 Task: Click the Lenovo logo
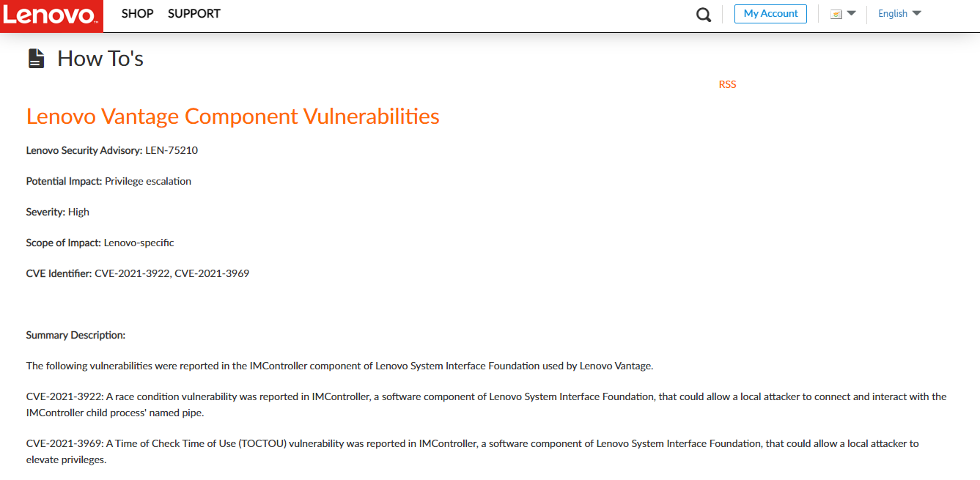51,16
